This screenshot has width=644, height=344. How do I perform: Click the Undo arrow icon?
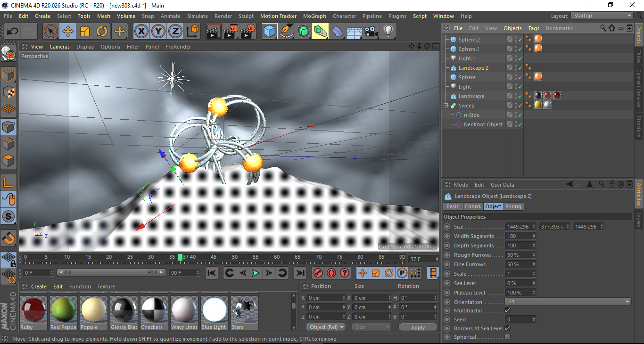(x=13, y=32)
